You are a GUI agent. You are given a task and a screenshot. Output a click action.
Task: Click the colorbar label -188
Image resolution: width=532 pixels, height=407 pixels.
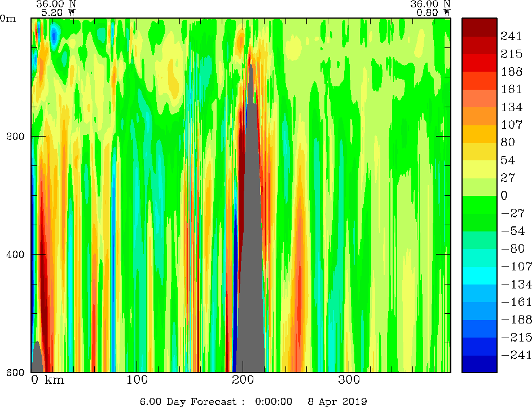pos(516,320)
